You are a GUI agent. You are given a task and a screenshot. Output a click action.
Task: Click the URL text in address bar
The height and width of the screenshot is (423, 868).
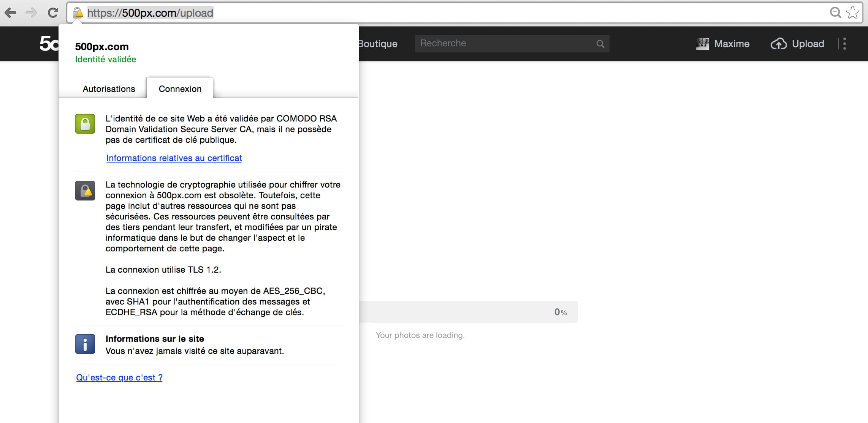(150, 13)
